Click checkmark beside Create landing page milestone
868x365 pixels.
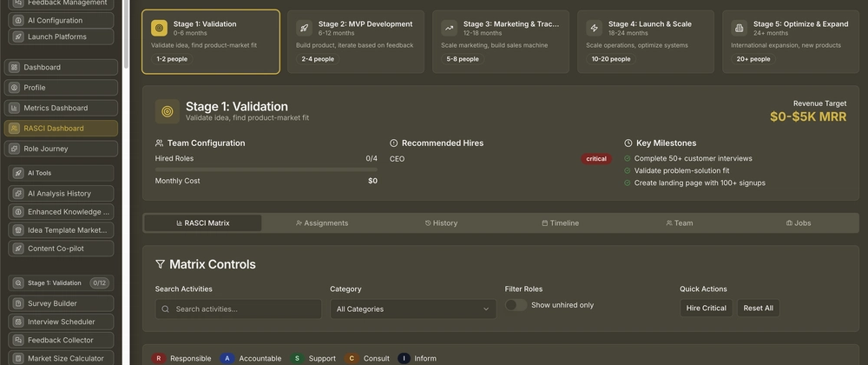628,183
